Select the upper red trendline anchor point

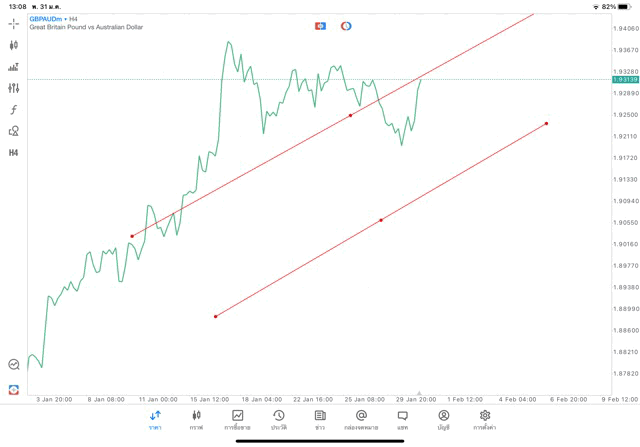(x=350, y=115)
